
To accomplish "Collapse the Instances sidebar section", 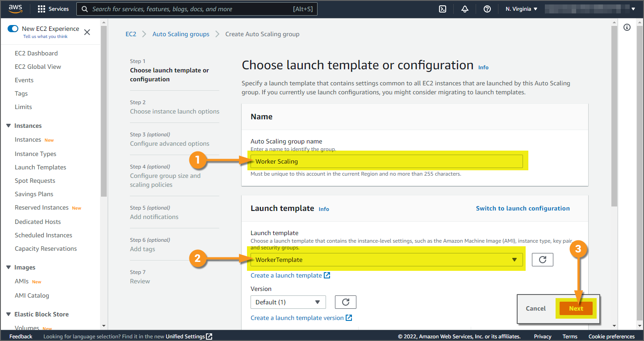I will point(8,126).
